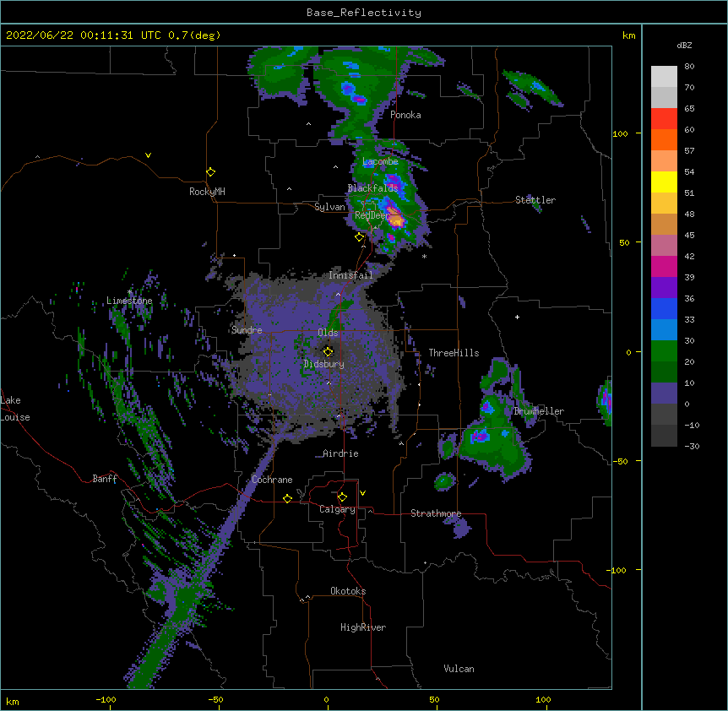The width and height of the screenshot is (728, 711).
Task: Select the orange 57–60 dBZ legend swatch
Action: click(664, 139)
